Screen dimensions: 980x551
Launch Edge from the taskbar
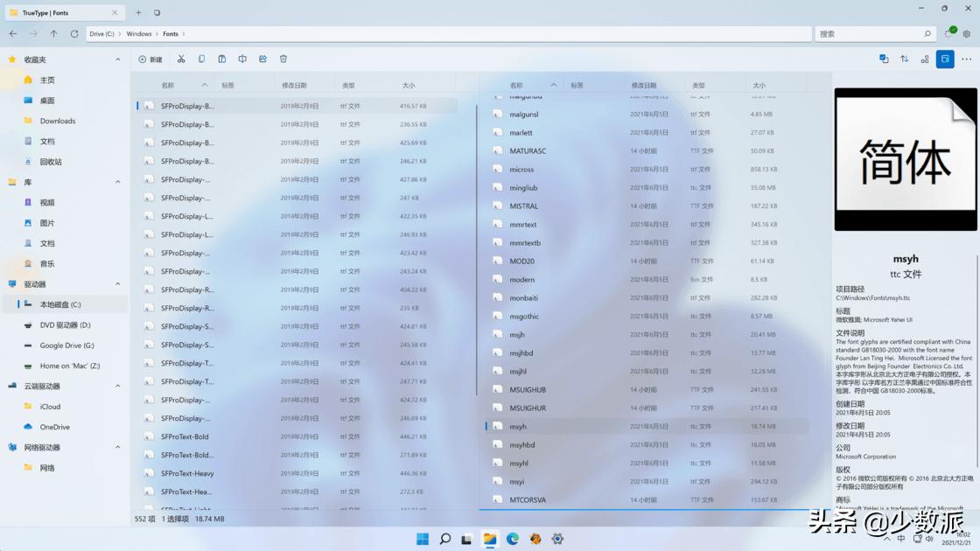pyautogui.click(x=511, y=539)
